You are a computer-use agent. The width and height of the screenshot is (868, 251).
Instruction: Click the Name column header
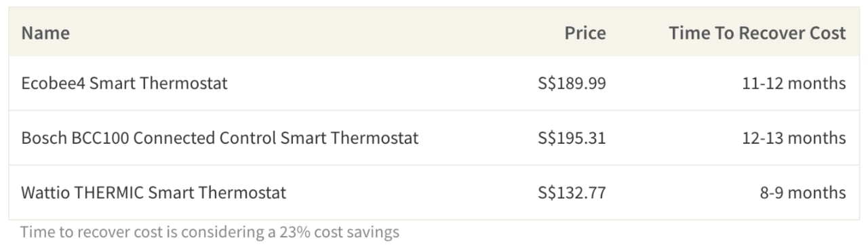(45, 33)
